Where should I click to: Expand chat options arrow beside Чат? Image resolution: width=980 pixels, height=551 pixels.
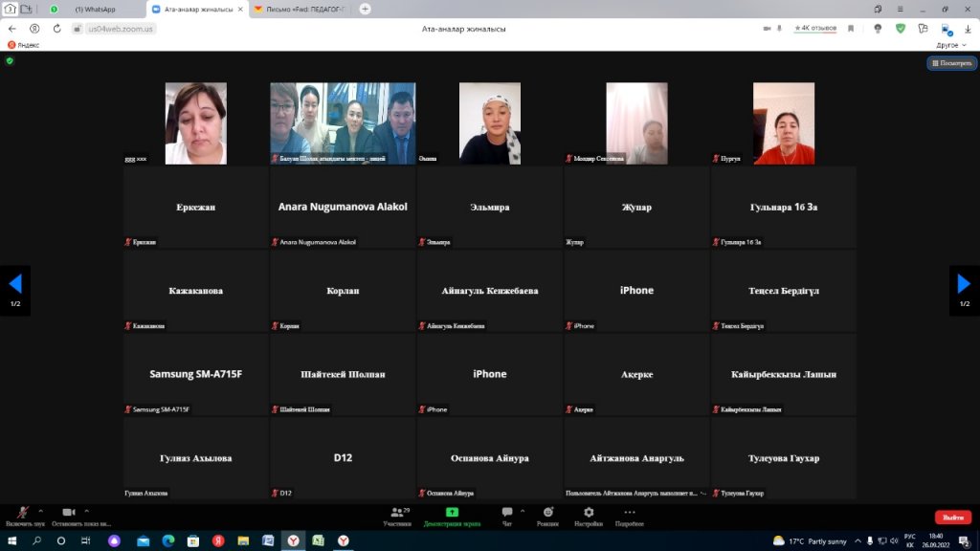click(x=522, y=510)
